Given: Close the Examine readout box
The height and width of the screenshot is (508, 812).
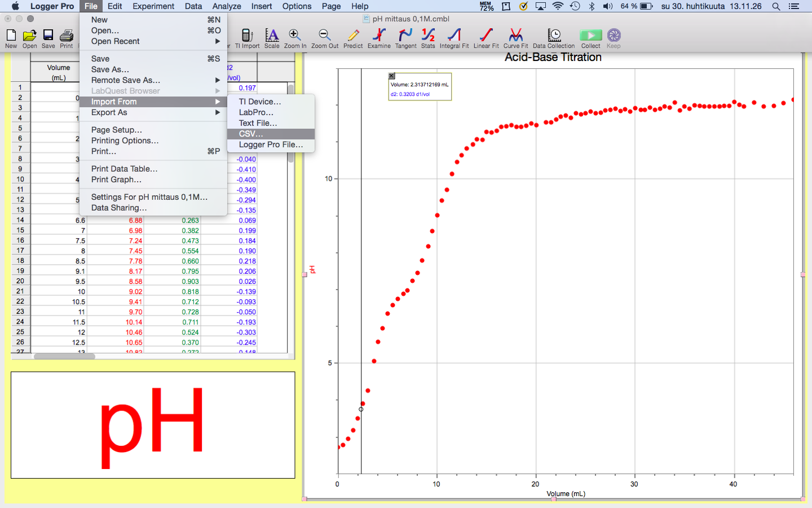Looking at the screenshot, I should point(392,76).
